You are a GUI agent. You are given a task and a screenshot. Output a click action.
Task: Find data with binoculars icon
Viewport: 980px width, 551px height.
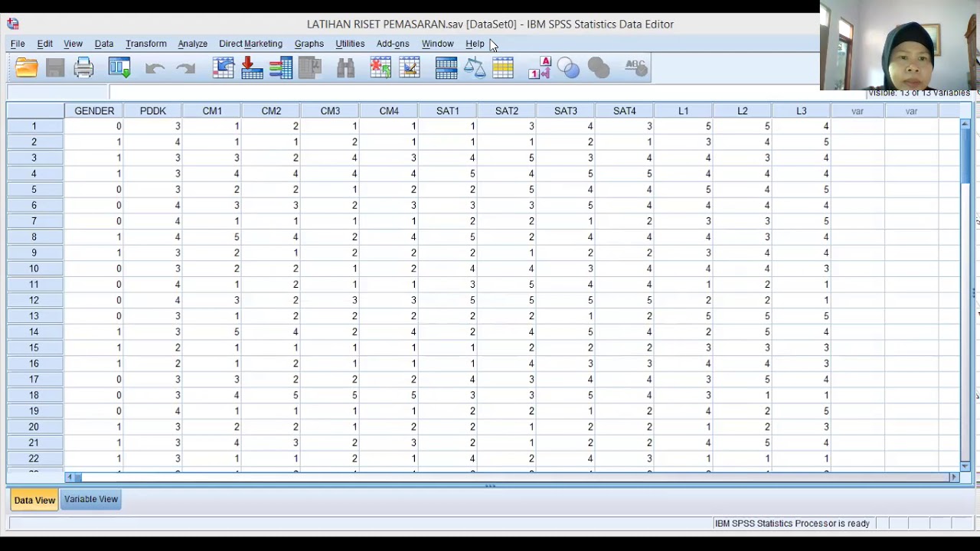click(345, 68)
